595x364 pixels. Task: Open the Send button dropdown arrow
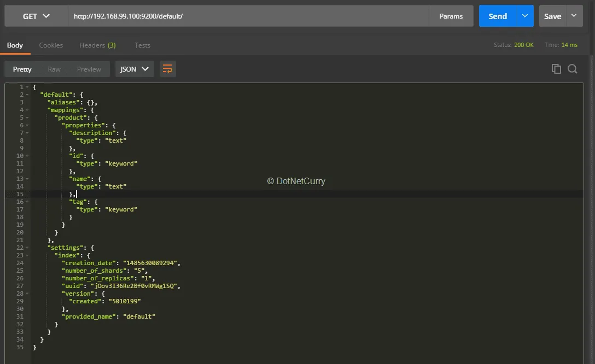click(525, 16)
